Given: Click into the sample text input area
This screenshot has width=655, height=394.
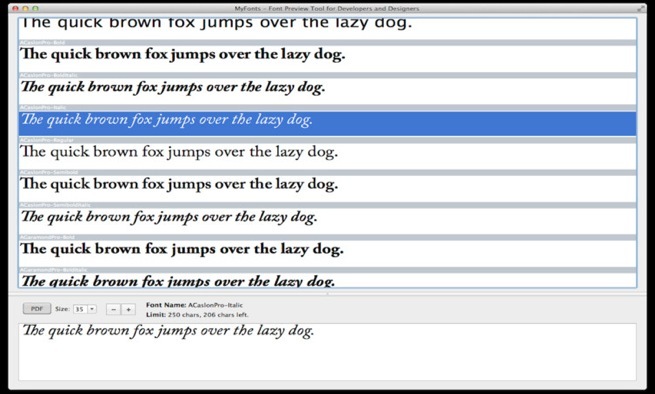Looking at the screenshot, I should point(328,351).
